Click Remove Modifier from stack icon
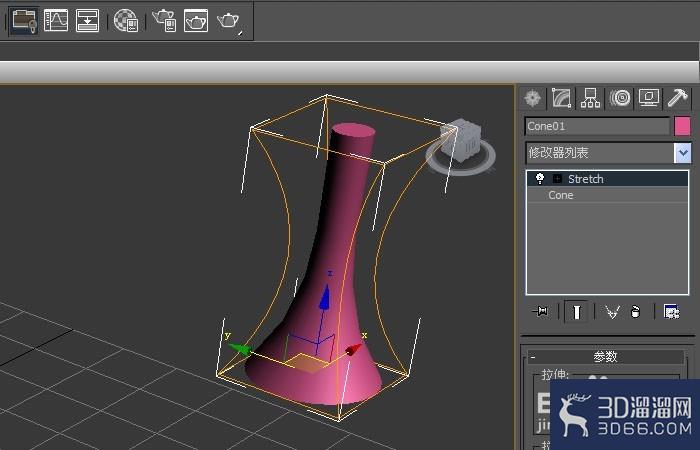Image resolution: width=700 pixels, height=450 pixels. coord(635,312)
